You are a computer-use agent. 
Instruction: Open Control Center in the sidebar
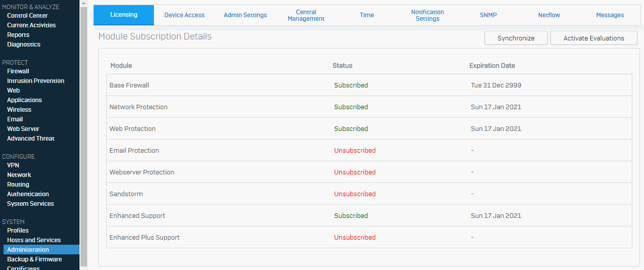[27, 16]
